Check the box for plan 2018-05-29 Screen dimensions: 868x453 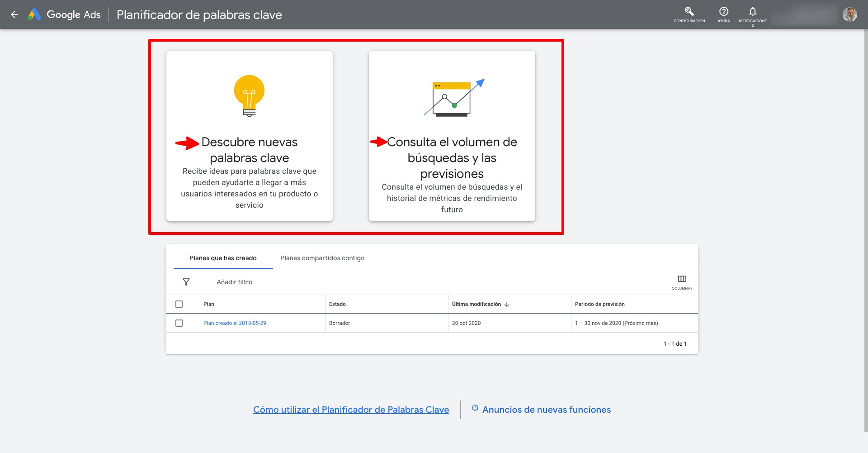coord(179,323)
